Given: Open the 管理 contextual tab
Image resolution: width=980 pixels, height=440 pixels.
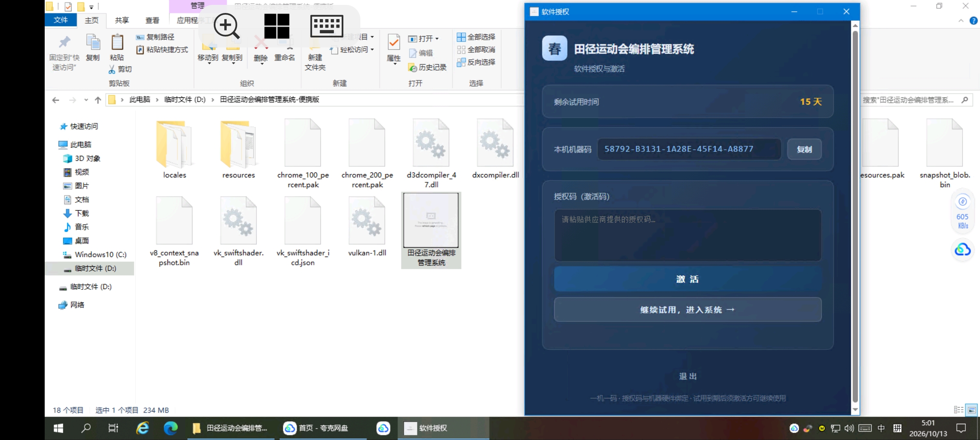Looking at the screenshot, I should pyautogui.click(x=197, y=6).
